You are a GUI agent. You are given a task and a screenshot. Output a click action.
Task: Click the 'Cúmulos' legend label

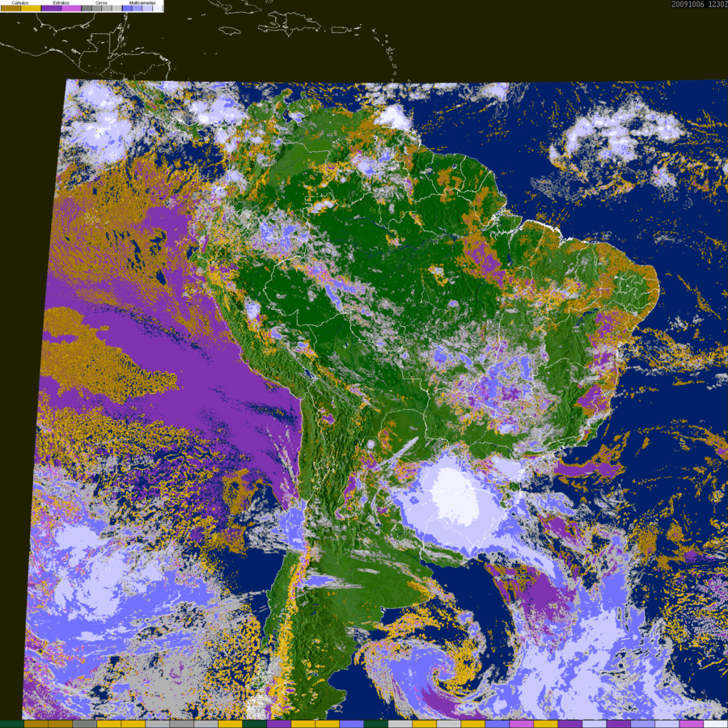point(20,2)
